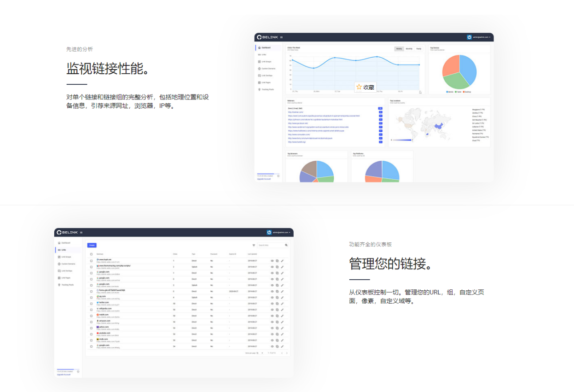Image resolution: width=574 pixels, height=392 pixels.
Task: Tick the checkbox for the twitter.com row
Action: coord(92,304)
